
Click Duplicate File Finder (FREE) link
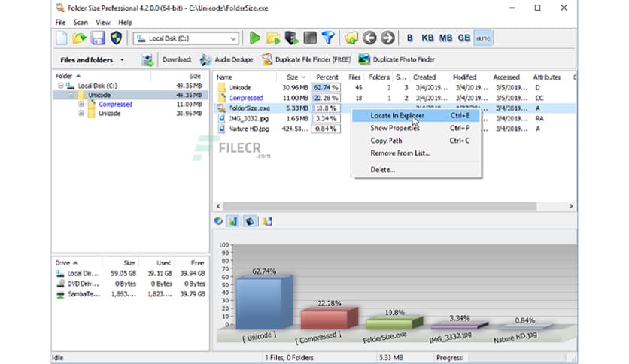click(x=312, y=59)
